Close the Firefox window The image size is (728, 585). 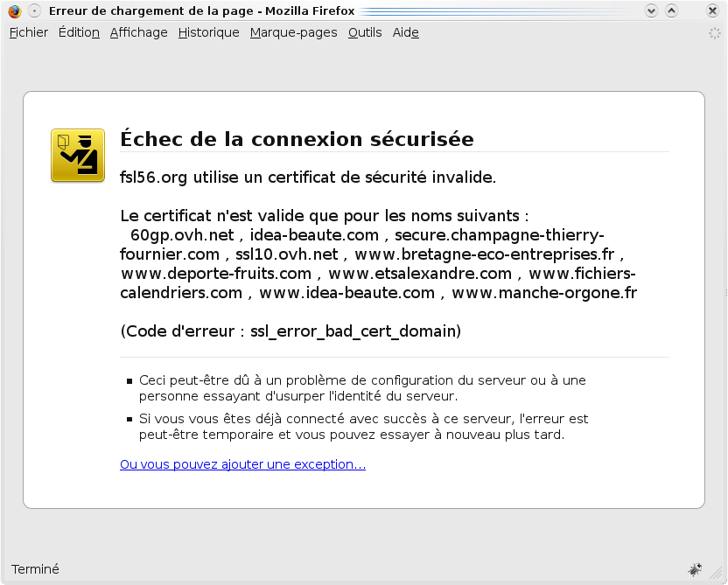pos(712,10)
